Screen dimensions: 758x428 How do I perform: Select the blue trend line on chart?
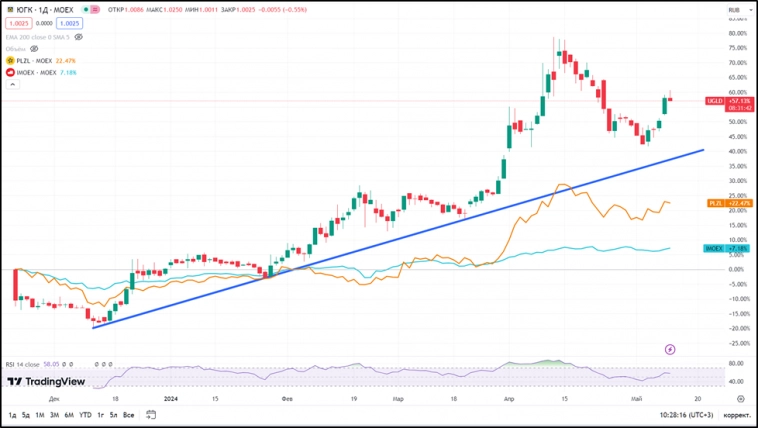[x=400, y=238]
